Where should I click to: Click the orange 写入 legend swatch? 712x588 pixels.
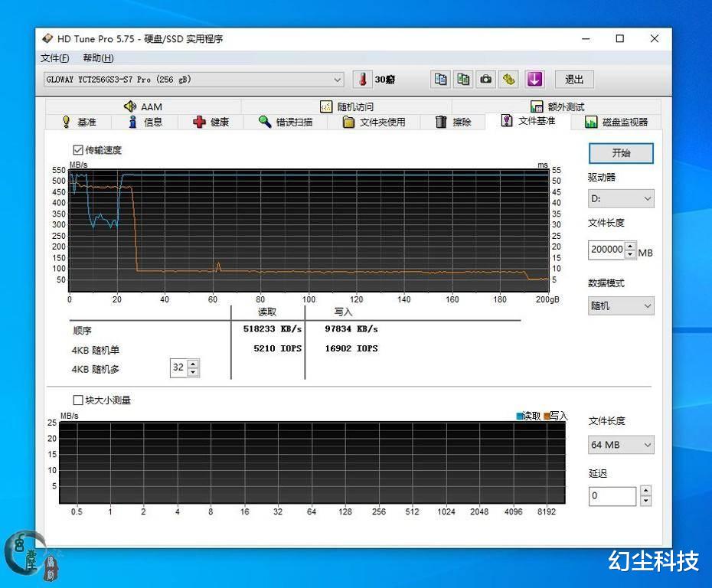click(x=547, y=416)
